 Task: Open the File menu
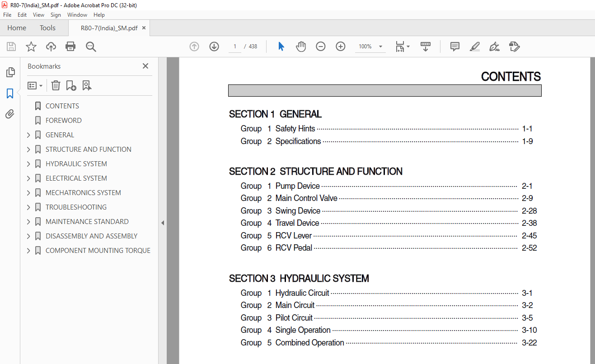pyautogui.click(x=7, y=15)
